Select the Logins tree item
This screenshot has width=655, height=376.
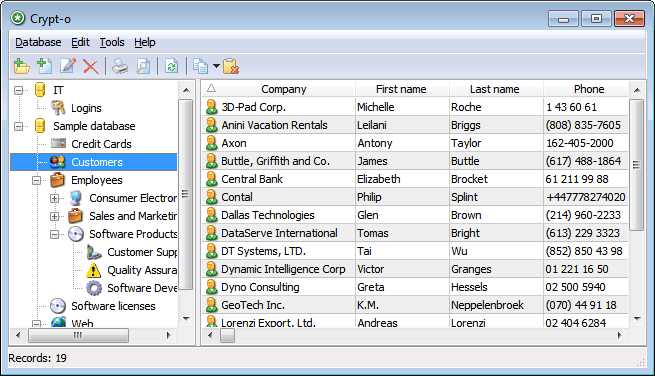click(x=86, y=108)
